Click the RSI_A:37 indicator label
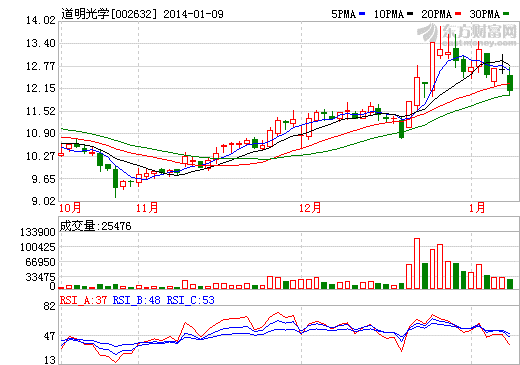Screen dimensions: 520x365 pos(83,300)
